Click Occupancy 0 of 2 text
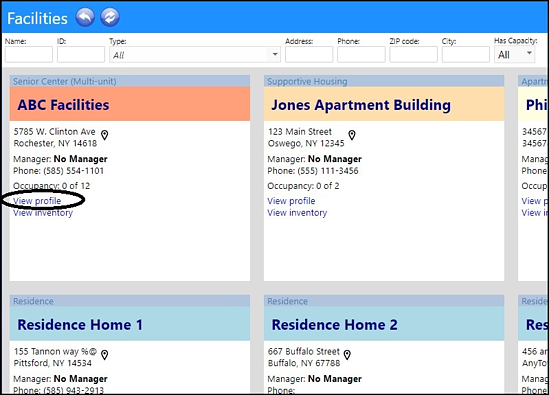The image size is (549, 395). tap(304, 186)
